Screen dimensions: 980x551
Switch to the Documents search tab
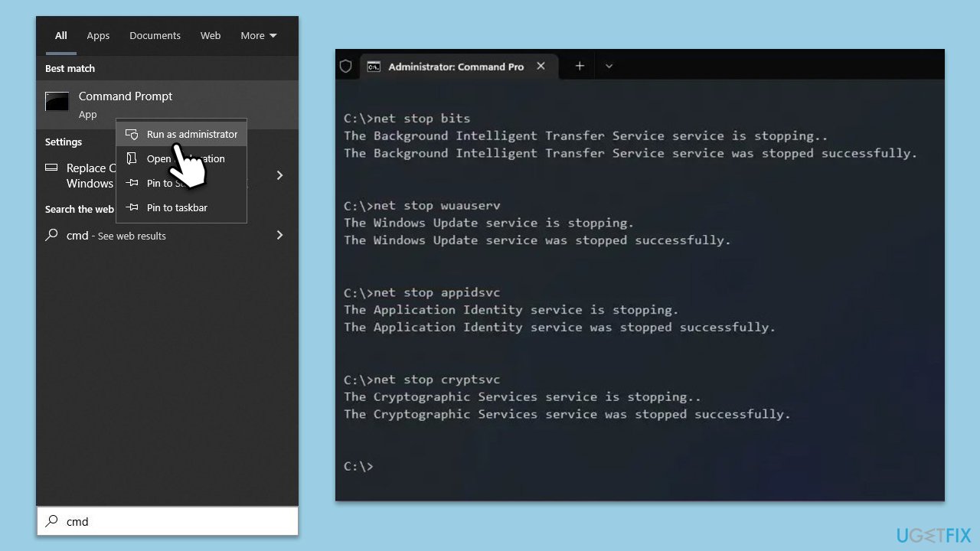click(155, 35)
